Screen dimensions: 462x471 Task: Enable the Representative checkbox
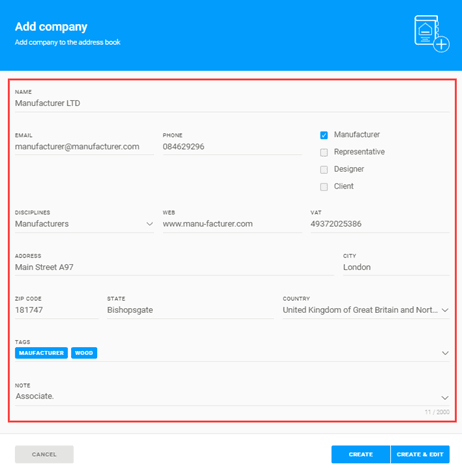pos(324,152)
